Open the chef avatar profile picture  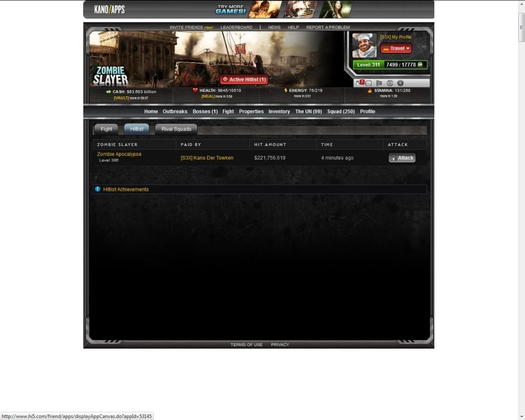point(365,46)
